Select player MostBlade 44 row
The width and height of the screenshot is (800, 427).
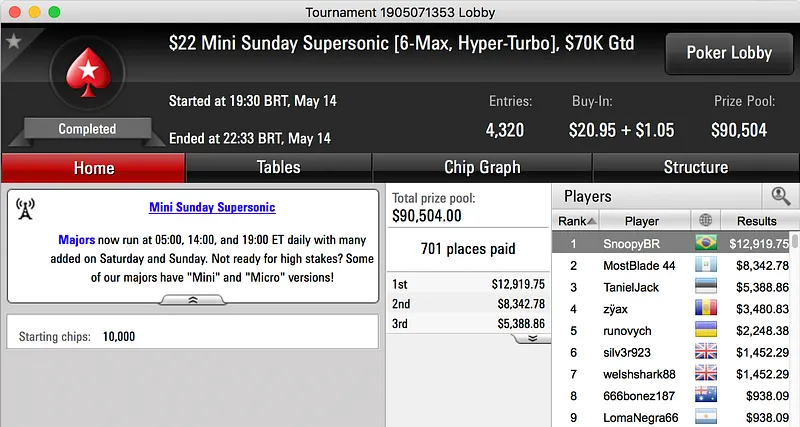point(640,265)
